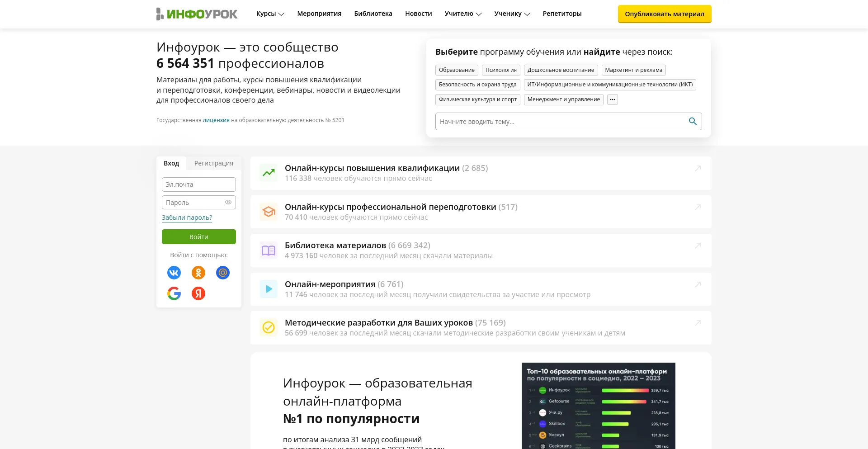Open Репетиторы in the top menu

click(562, 14)
